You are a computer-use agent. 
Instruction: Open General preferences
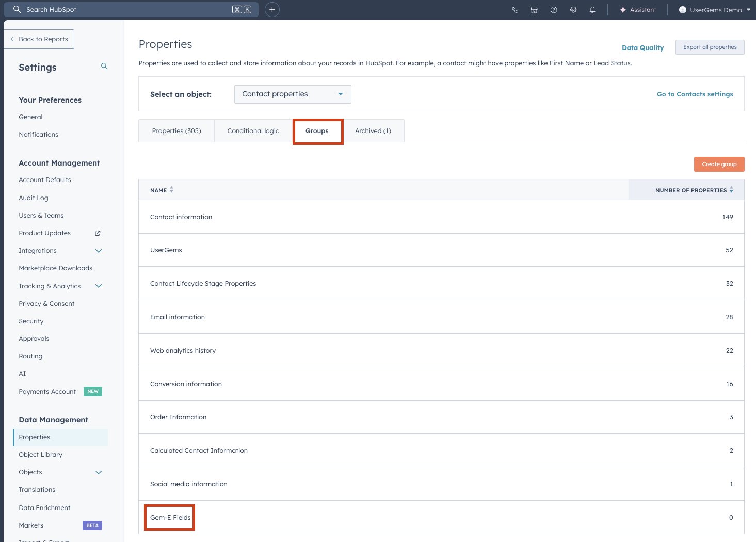pyautogui.click(x=30, y=117)
